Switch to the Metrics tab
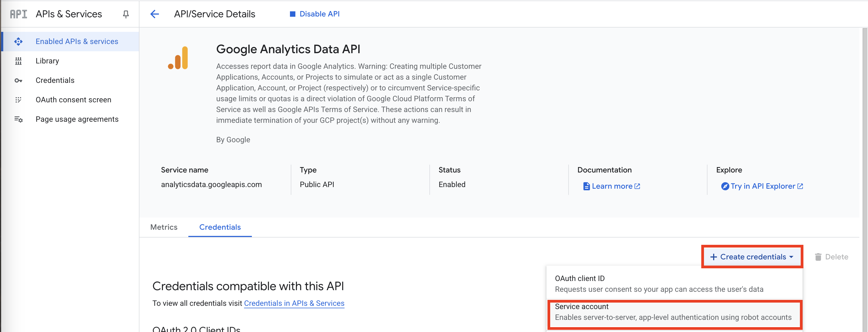Screen dimensions: 868x332 pos(164,227)
